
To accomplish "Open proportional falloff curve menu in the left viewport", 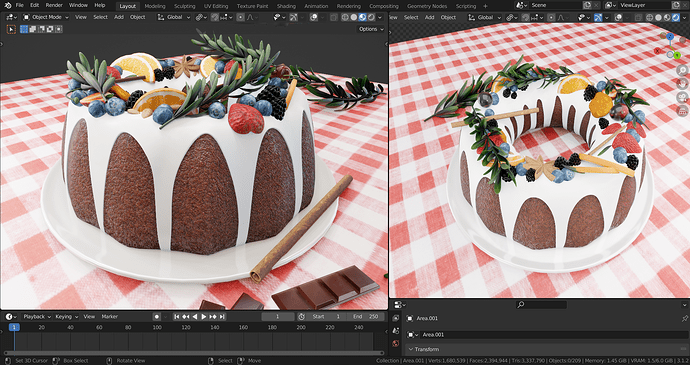I will [252, 17].
